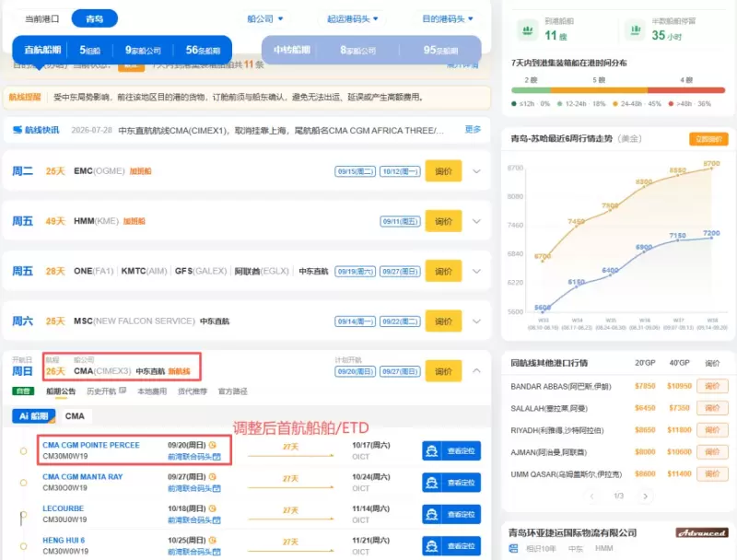This screenshot has width=737, height=560.
Task: Click the clock icon beside 09/20(周日) departure
Action: (x=213, y=445)
